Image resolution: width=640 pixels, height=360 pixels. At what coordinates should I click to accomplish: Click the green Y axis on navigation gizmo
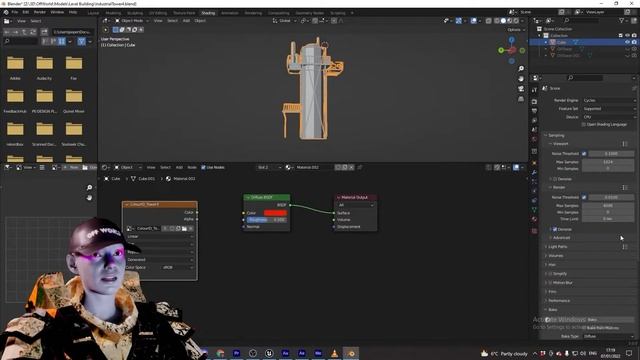pos(501,50)
